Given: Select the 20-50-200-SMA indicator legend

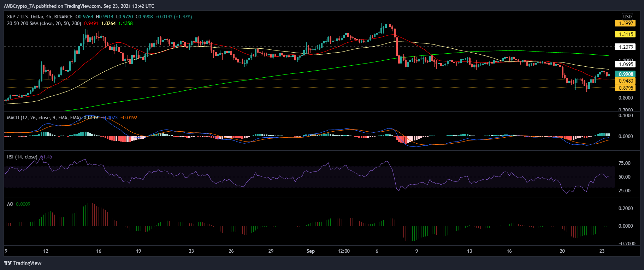Looking at the screenshot, I should 44,23.
